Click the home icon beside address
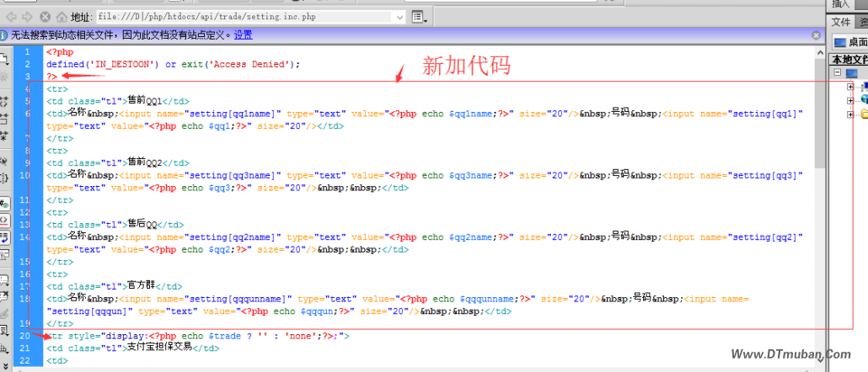 (x=62, y=16)
